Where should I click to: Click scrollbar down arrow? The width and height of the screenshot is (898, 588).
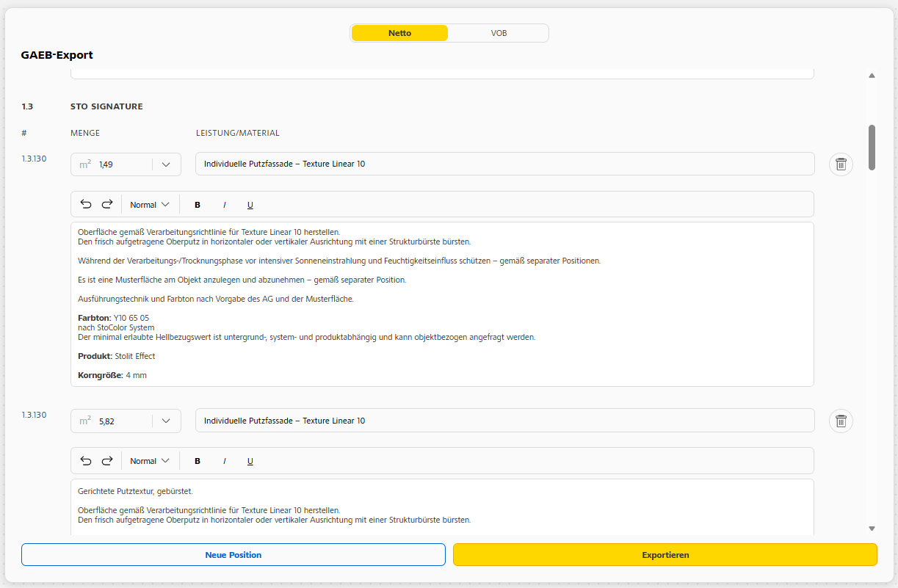(x=872, y=528)
